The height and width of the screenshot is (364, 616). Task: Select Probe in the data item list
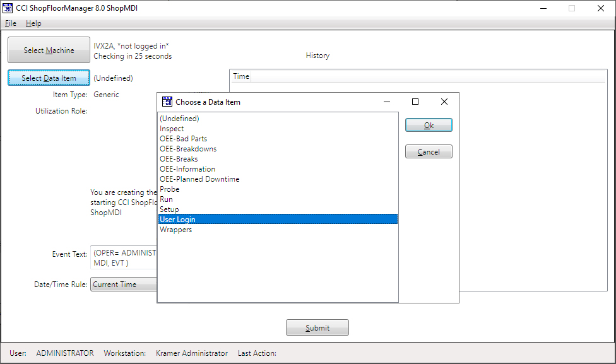point(278,189)
